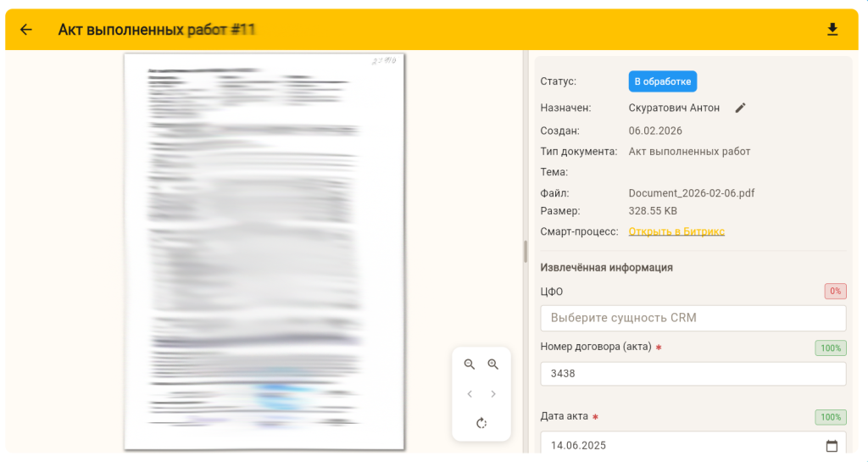The height and width of the screenshot is (462, 868).
Task: Click the 100% badge beside Дата акта
Action: pos(830,417)
